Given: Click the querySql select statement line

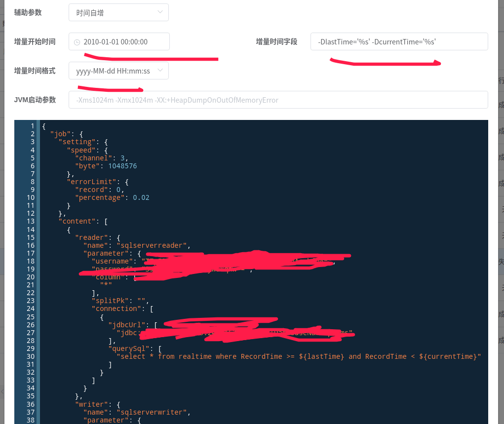Looking at the screenshot, I should (298, 356).
